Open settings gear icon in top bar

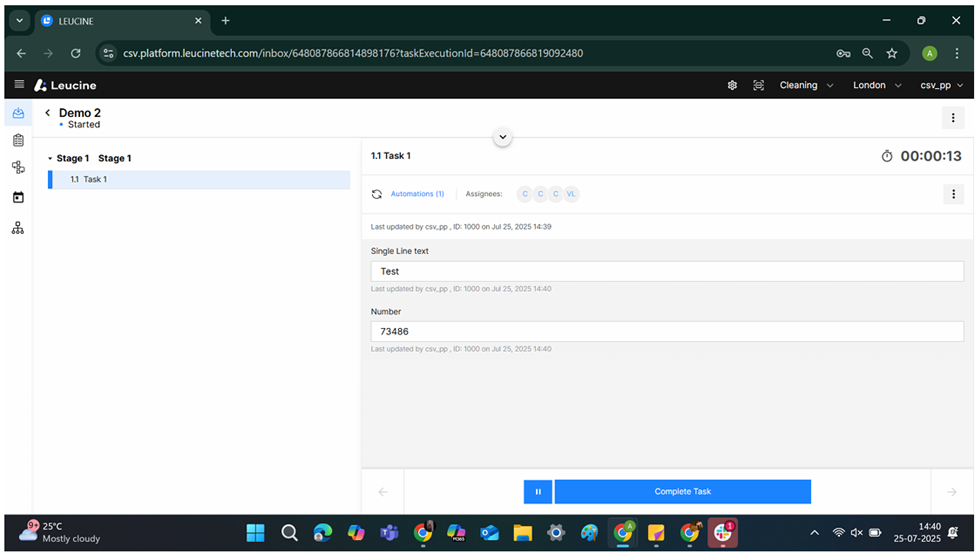pos(732,85)
